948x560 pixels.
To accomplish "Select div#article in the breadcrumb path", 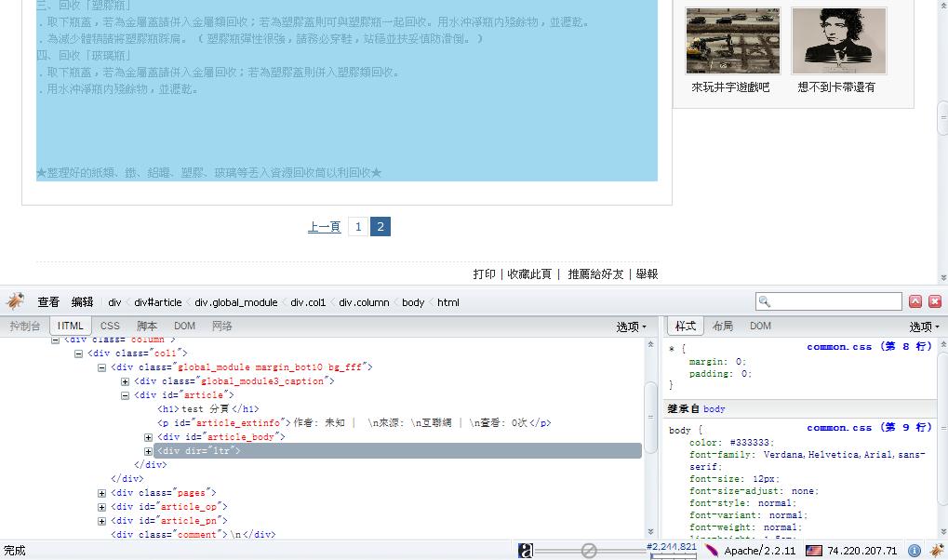I will 158,302.
